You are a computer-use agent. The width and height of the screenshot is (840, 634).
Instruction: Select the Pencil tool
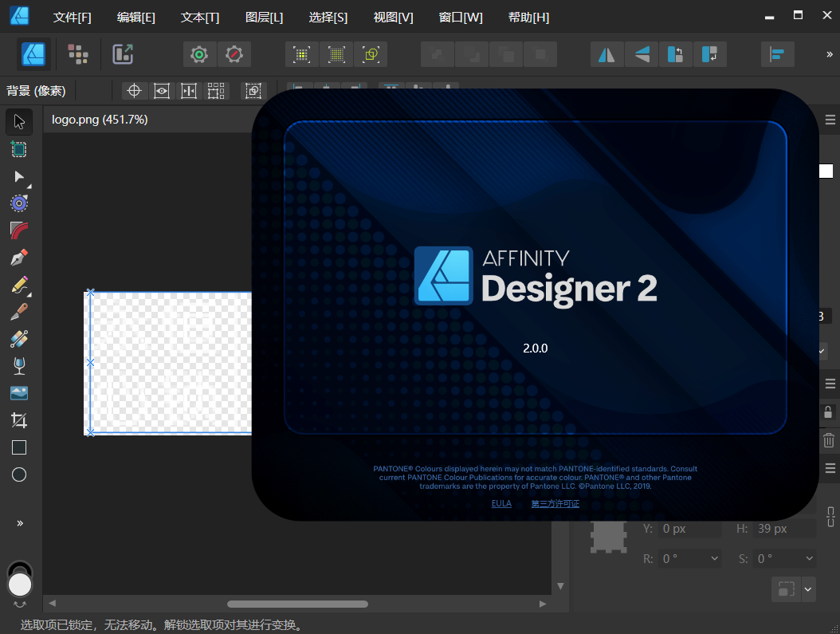[19, 285]
